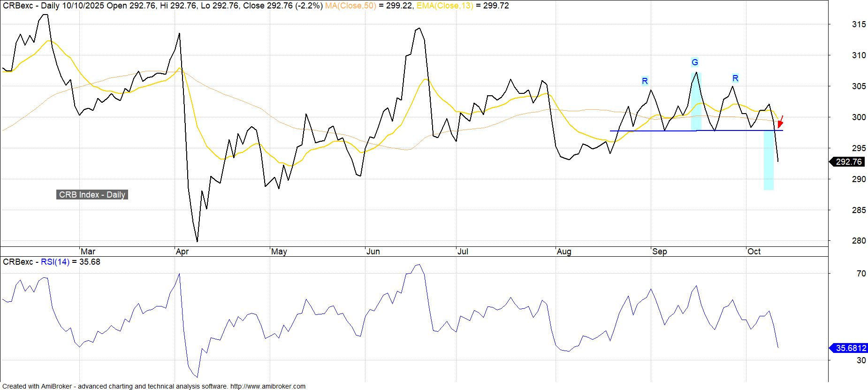Viewport: 868px width, 390px height.
Task: Open the www.amibroker.com link in footer
Action: [268, 386]
